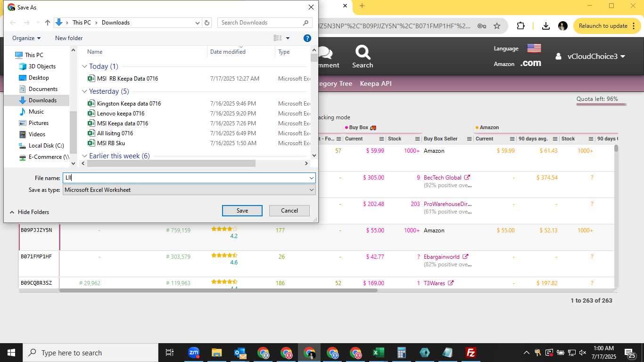This screenshot has width=644, height=362.
Task: Go back using the Save As back arrow
Action: click(13, 23)
